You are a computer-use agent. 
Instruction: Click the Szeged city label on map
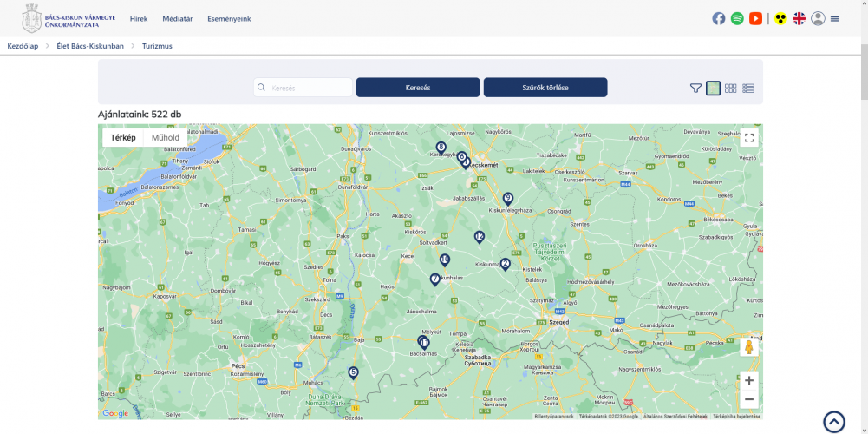(x=558, y=322)
